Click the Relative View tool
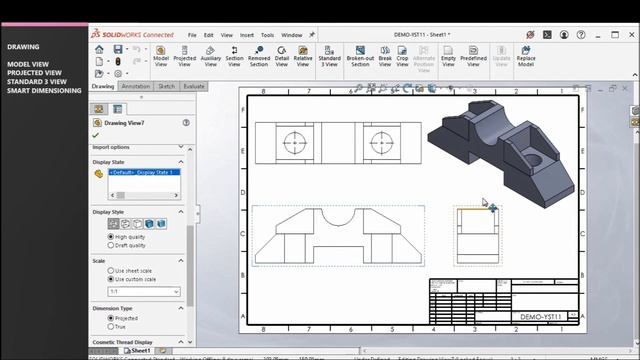Screen dimensions: 640x360 click(303, 56)
